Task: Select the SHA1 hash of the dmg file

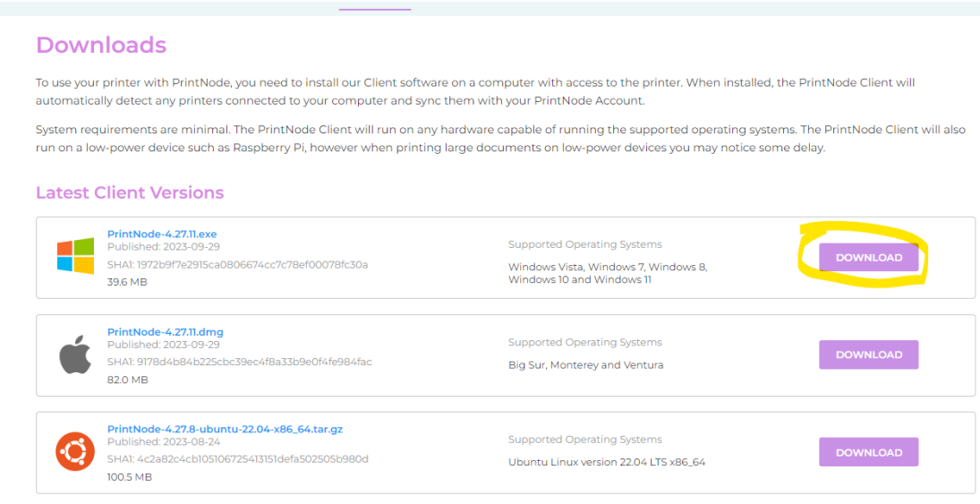Action: point(239,362)
